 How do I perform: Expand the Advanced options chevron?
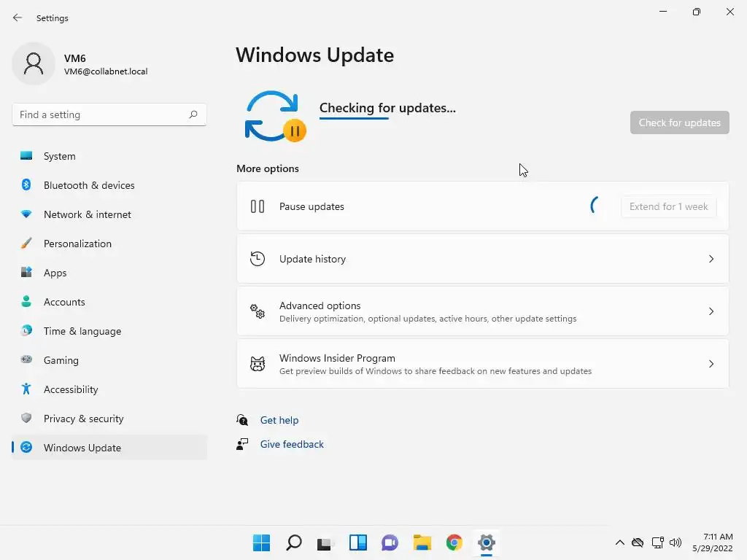711,311
